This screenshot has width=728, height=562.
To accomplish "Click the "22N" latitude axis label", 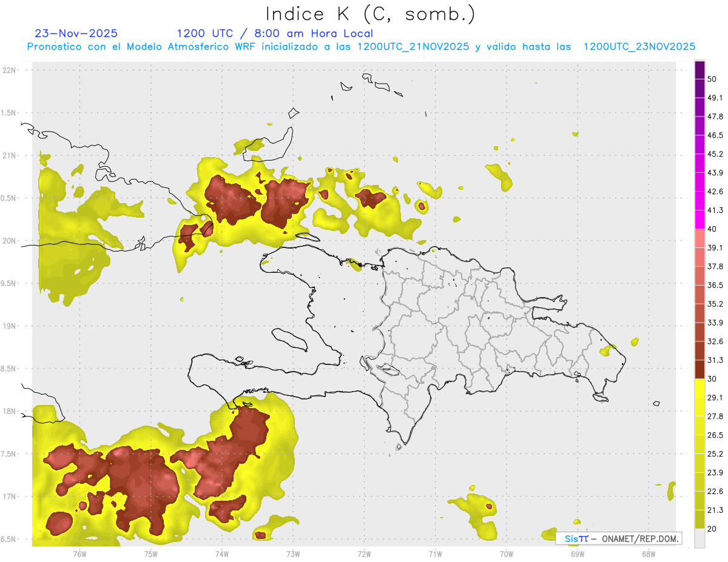I will coord(10,70).
